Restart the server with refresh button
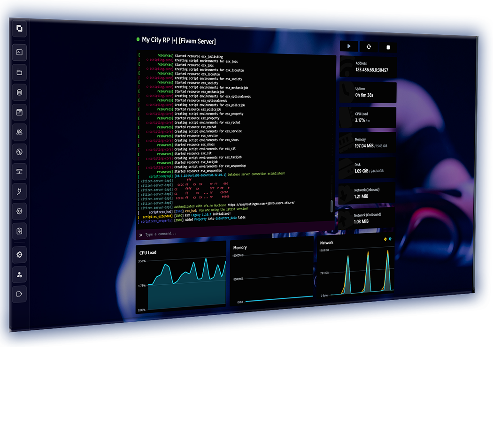This screenshot has width=493, height=448. (369, 46)
